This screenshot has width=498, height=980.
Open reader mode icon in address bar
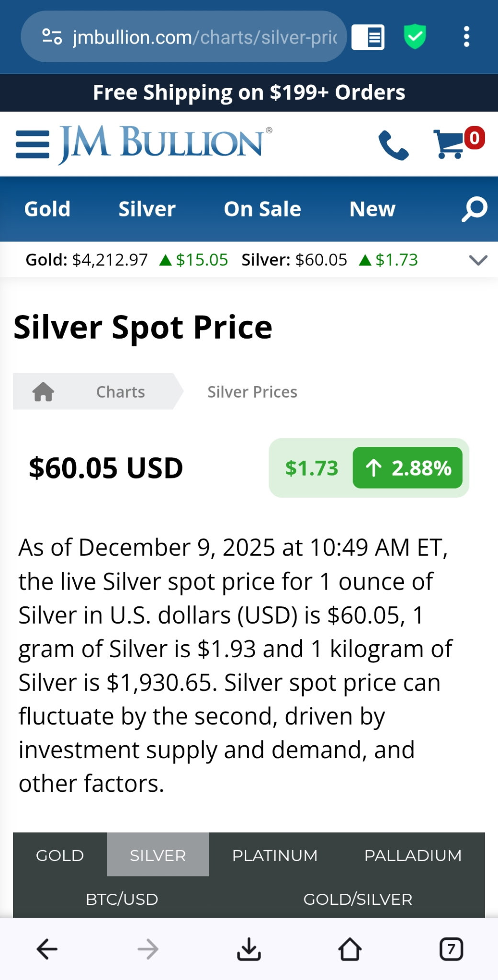[368, 37]
